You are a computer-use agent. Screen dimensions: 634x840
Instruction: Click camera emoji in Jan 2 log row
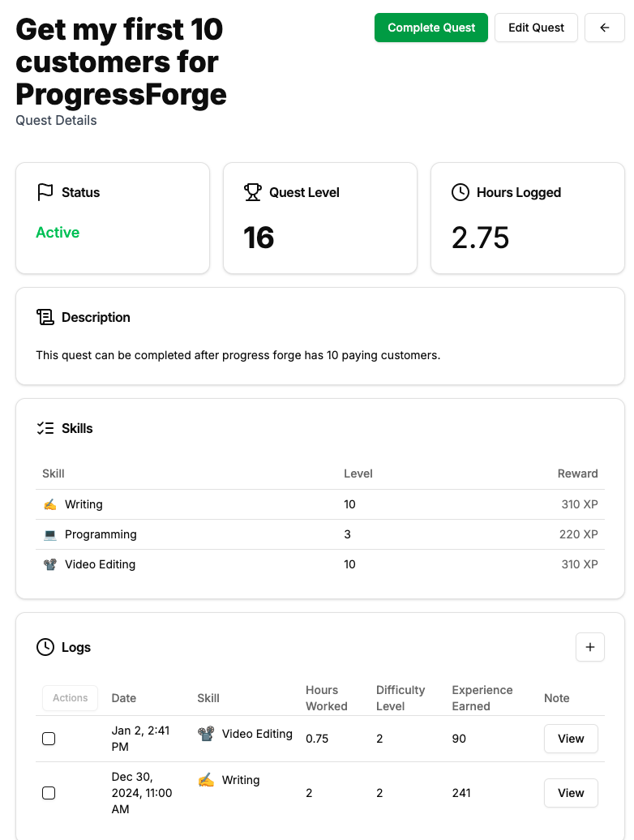point(206,734)
